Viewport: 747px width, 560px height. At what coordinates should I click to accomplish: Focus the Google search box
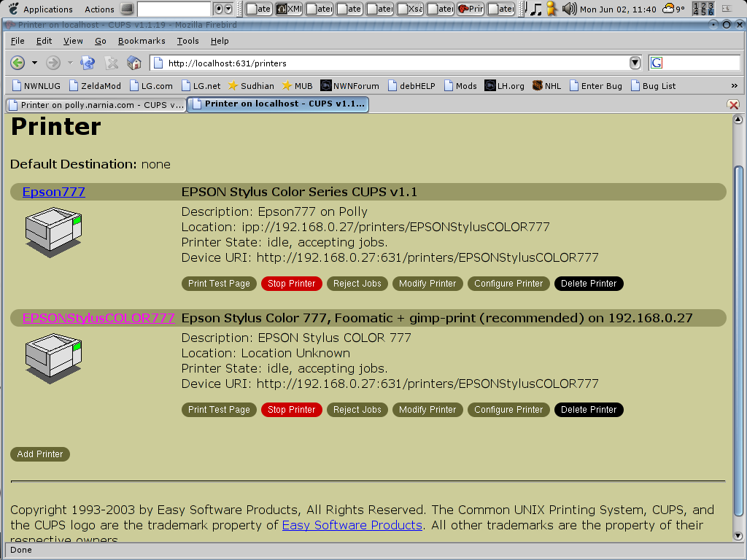tap(694, 63)
